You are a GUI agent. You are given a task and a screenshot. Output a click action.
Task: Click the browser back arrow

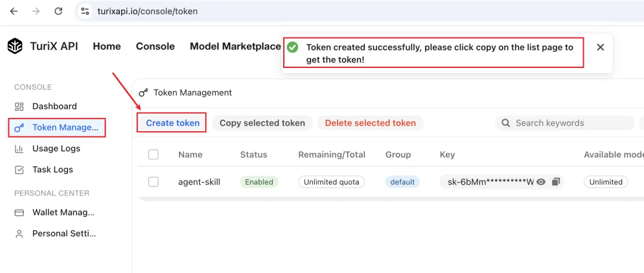[x=14, y=11]
